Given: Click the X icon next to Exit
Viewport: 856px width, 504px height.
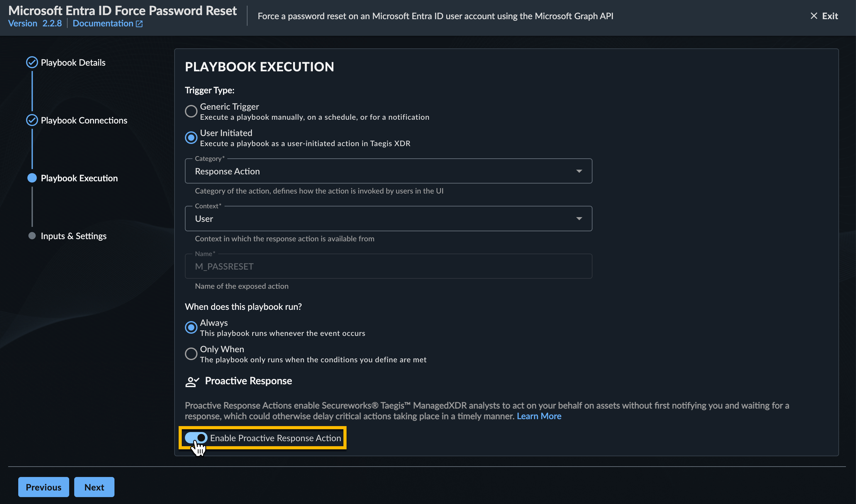Looking at the screenshot, I should coord(814,16).
